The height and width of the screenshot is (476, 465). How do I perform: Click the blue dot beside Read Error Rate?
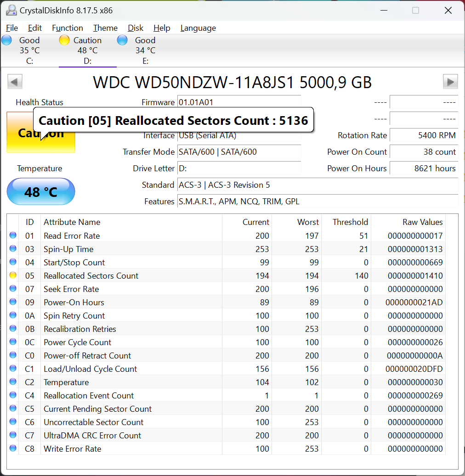point(12,235)
